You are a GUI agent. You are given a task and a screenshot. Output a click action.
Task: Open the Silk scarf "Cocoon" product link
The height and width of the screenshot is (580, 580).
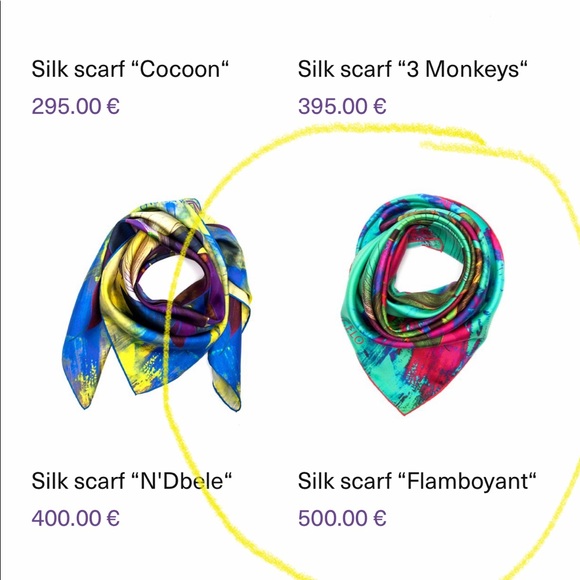coord(130,69)
